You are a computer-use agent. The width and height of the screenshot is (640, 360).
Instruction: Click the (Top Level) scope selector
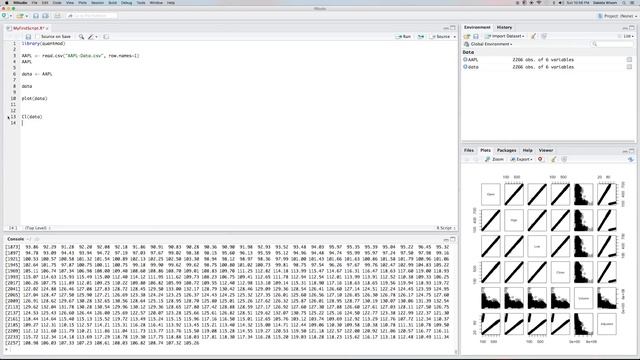37,228
